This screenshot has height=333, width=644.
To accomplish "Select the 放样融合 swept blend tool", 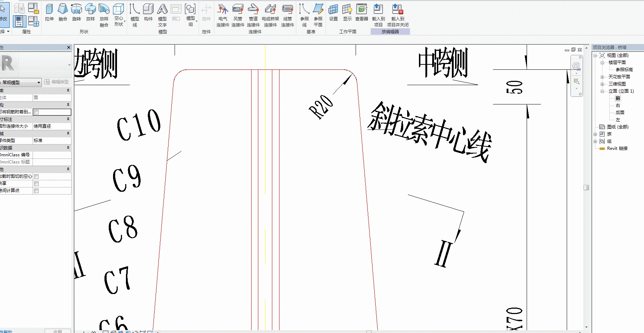I will (104, 15).
